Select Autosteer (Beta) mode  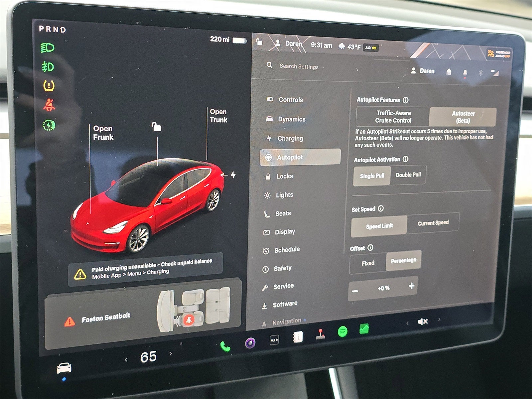[x=462, y=117]
